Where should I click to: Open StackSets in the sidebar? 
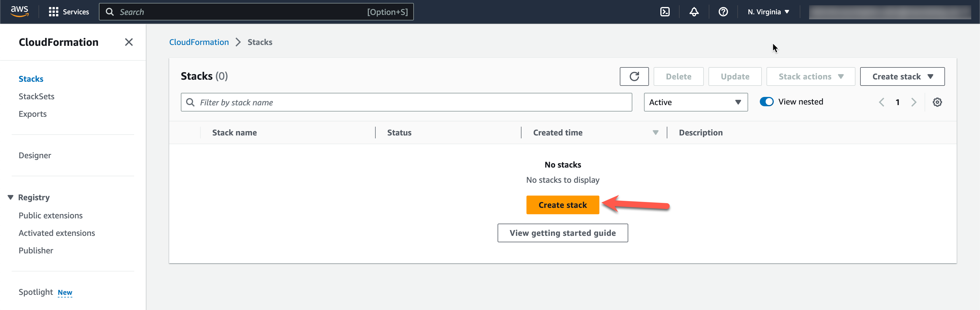[x=36, y=96]
